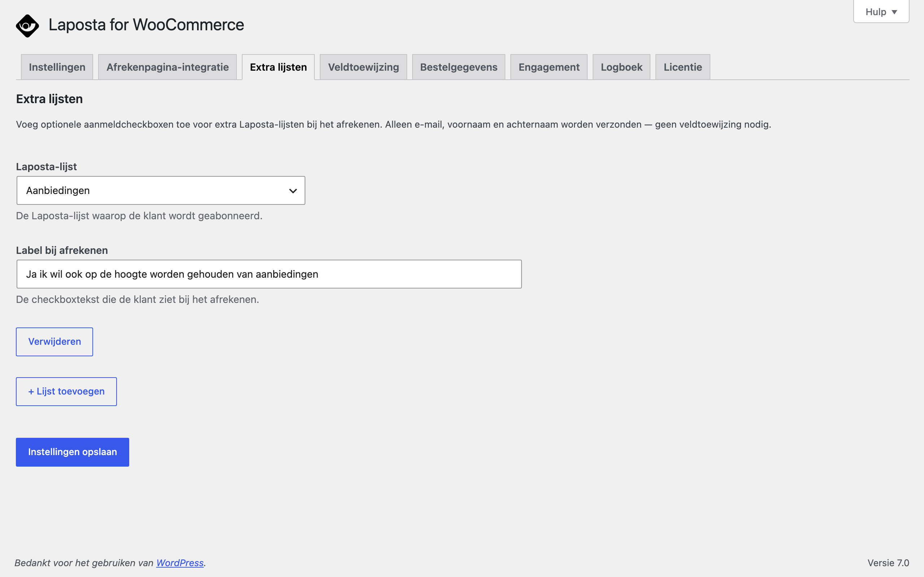
Task: View the Logboek tab
Action: (621, 67)
